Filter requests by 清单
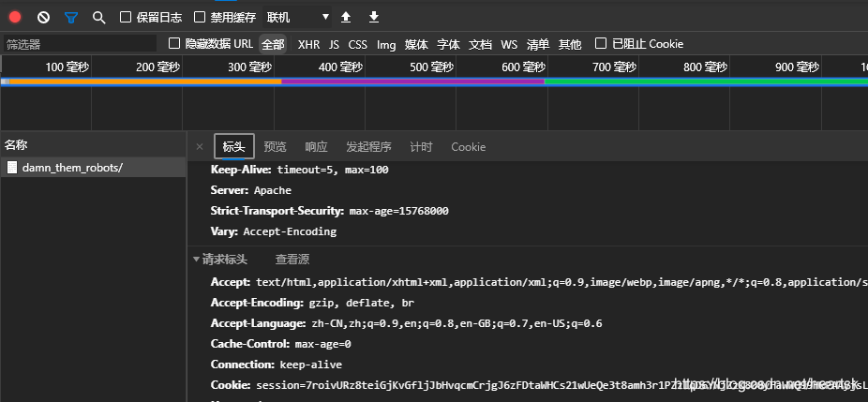Screen dimensions: 868x402 (x=538, y=44)
